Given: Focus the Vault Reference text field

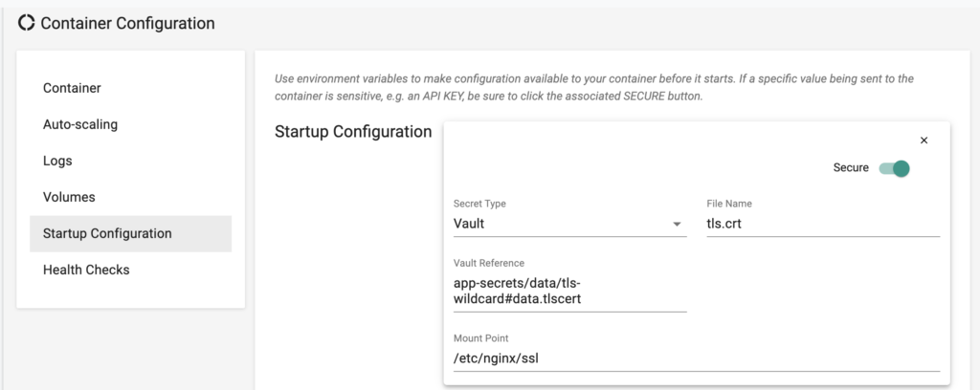Looking at the screenshot, I should click(x=569, y=290).
